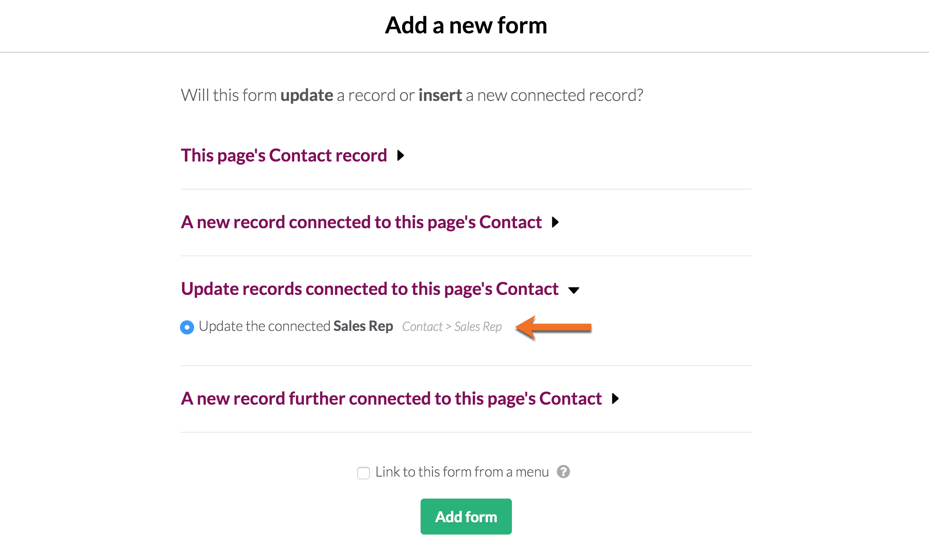
Task: Collapse the down arrow beside Update records
Action: [574, 290]
